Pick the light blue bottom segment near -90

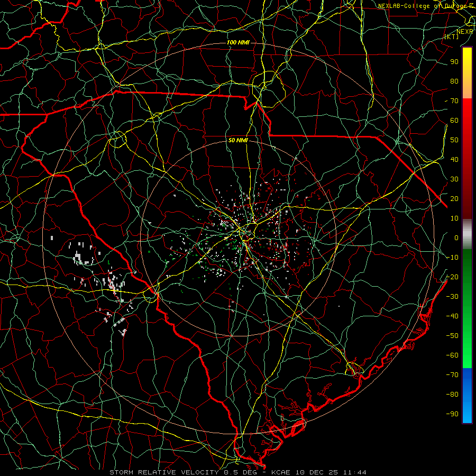click(x=467, y=411)
